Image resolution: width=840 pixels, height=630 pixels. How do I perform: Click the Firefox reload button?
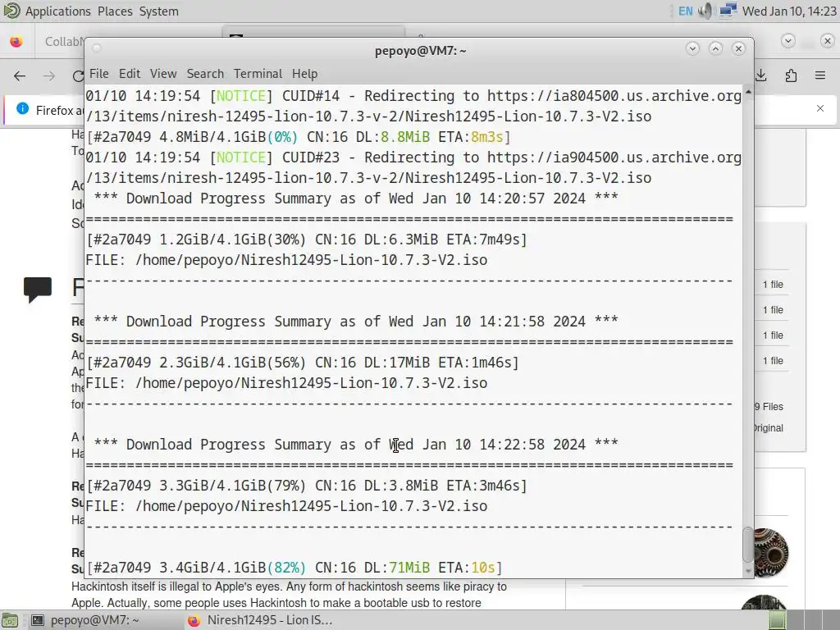click(78, 76)
